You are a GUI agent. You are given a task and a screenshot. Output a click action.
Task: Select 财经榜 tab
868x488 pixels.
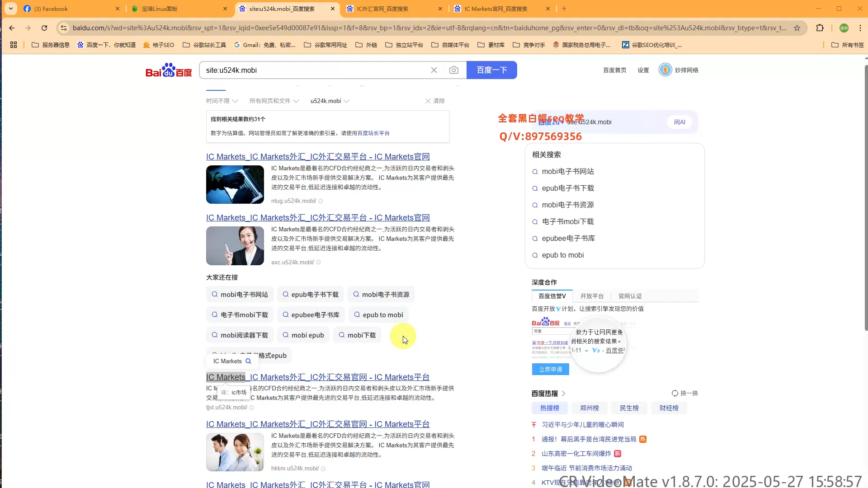click(669, 408)
